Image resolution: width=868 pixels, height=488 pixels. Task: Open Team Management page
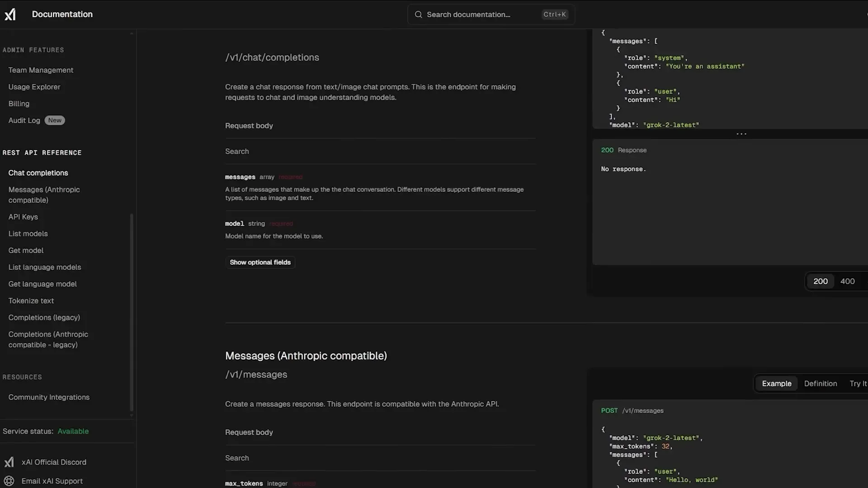click(41, 70)
